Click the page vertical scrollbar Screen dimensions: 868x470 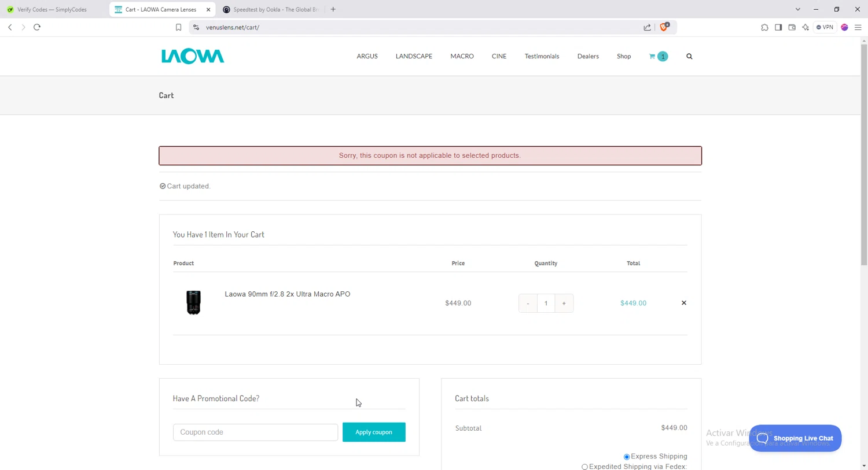click(864, 154)
